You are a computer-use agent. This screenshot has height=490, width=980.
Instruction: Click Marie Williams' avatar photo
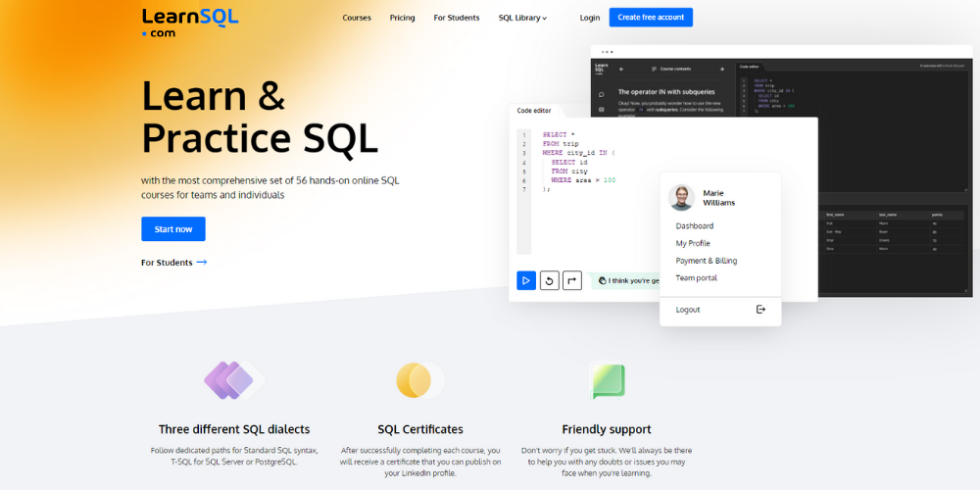click(681, 198)
